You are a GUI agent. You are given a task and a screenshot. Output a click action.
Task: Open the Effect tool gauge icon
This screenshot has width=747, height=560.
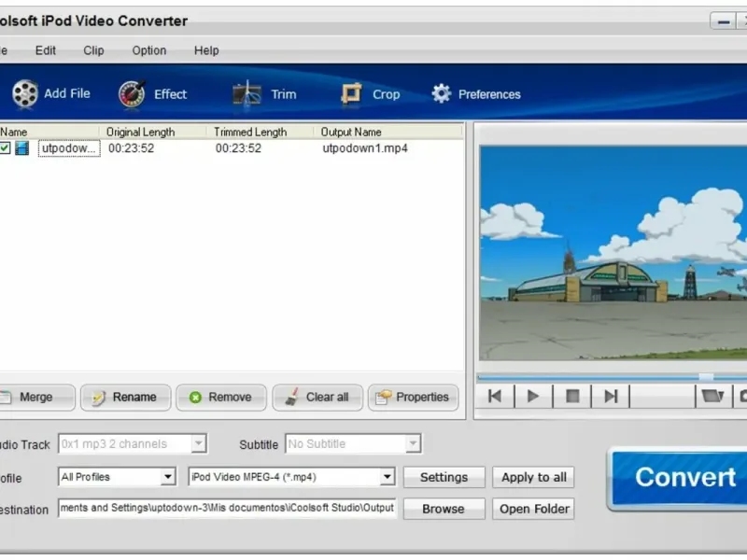pos(132,93)
